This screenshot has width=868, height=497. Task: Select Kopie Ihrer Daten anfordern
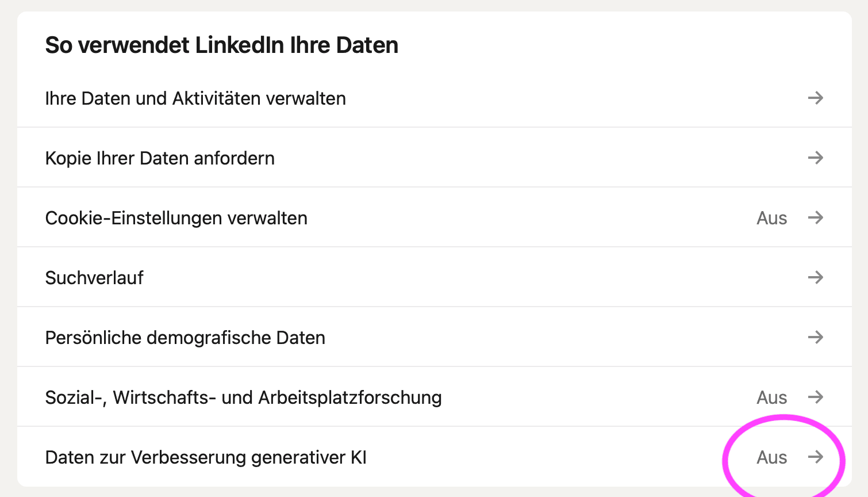tap(160, 158)
